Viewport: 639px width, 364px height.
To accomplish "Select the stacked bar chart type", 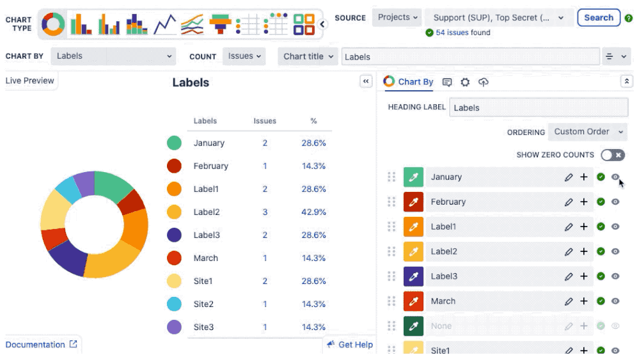I will tap(136, 24).
